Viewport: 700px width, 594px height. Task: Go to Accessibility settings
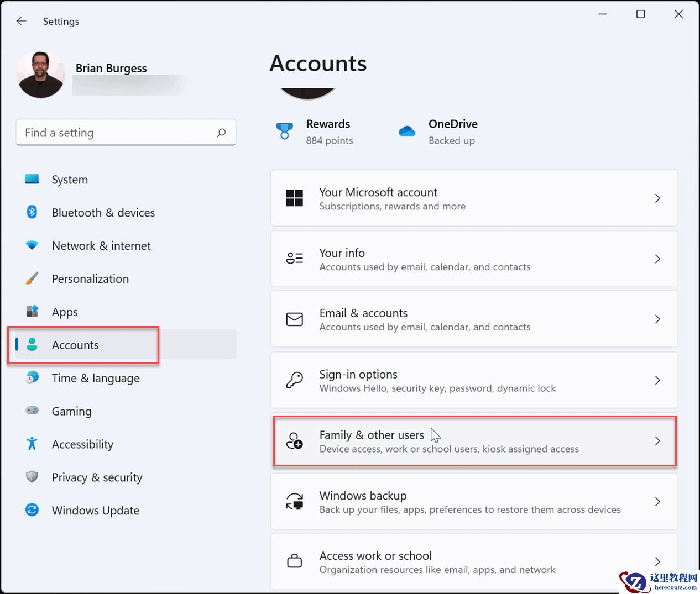coord(82,444)
